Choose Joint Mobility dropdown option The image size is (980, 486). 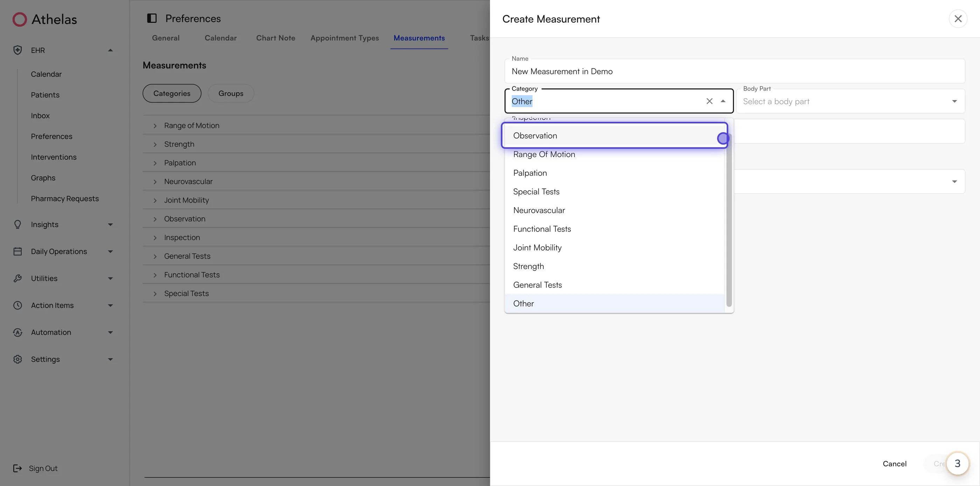click(614, 247)
